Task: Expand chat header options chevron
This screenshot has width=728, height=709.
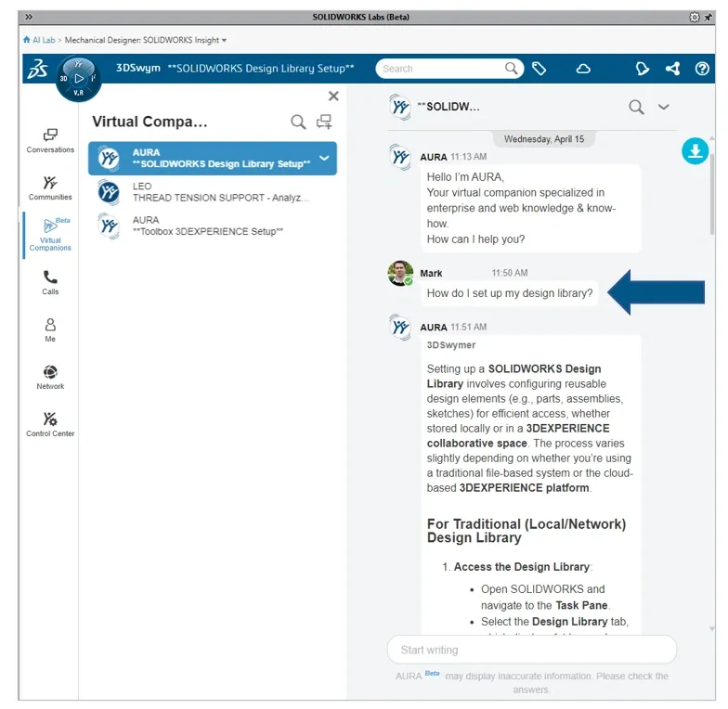Action: pos(663,107)
